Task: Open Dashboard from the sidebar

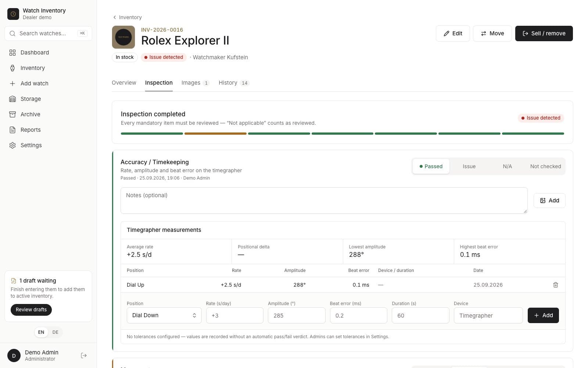Action: pos(48,53)
